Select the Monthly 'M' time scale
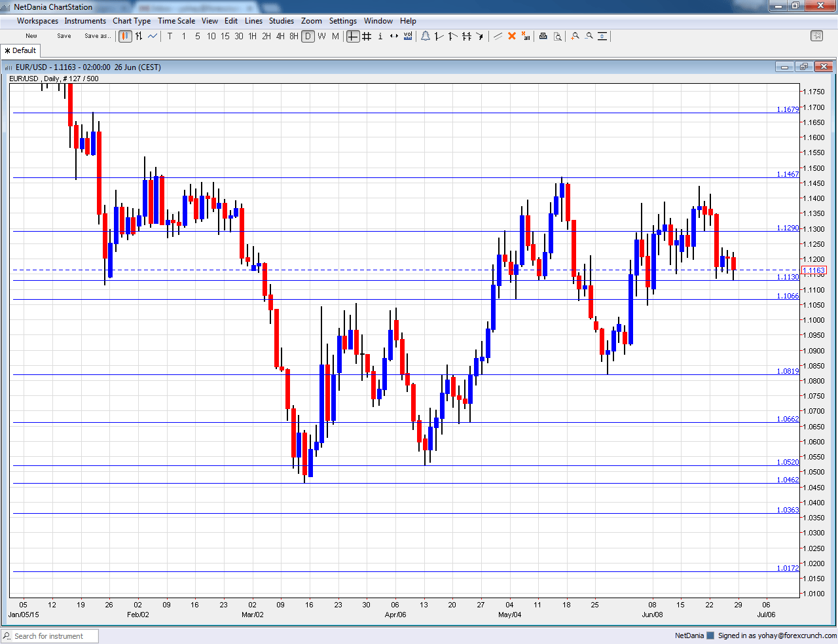The image size is (838, 644). [x=335, y=36]
